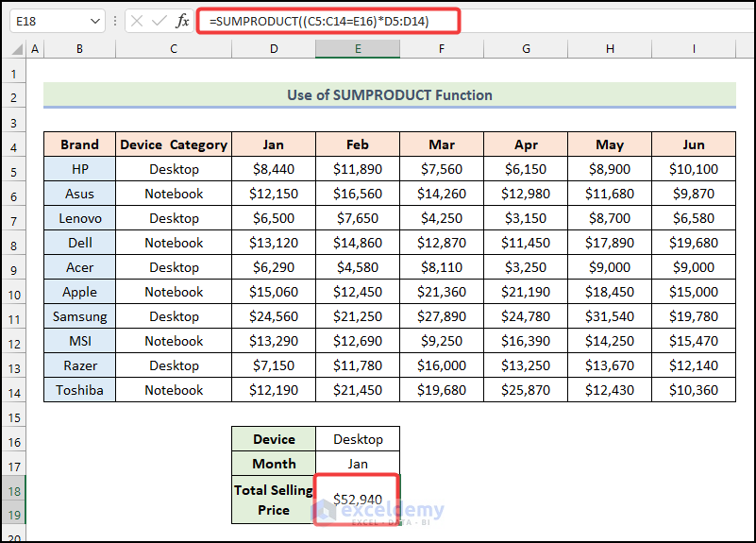
Task: Click the 'Month' label cell
Action: pyautogui.click(x=274, y=464)
